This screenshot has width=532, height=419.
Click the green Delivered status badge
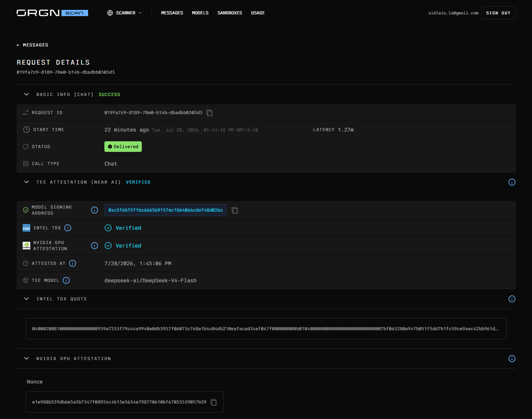point(123,147)
